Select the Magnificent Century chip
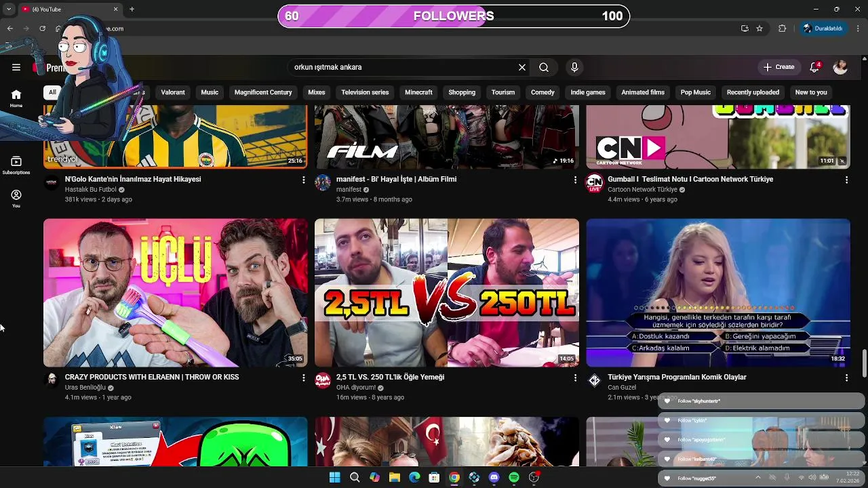This screenshot has width=868, height=488. [263, 92]
